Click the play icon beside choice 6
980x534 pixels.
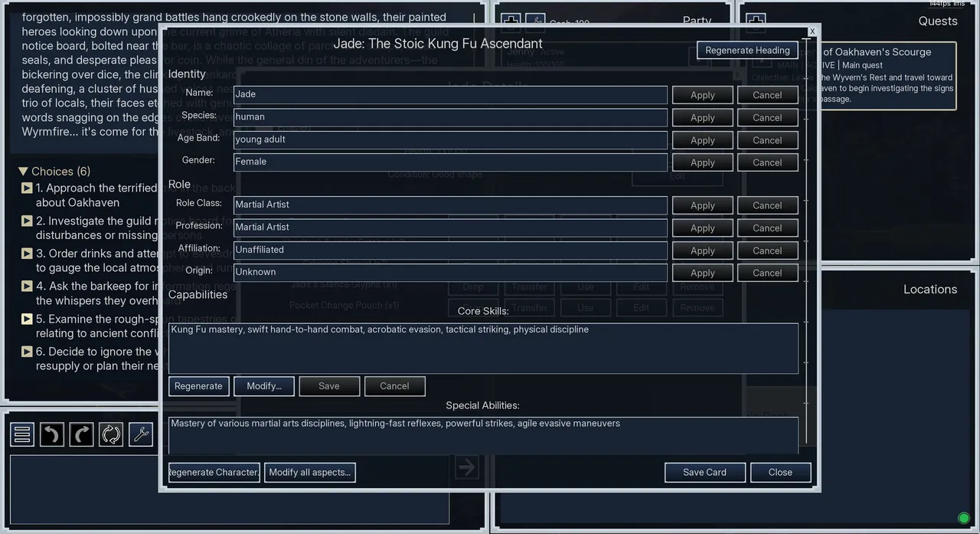(x=27, y=351)
